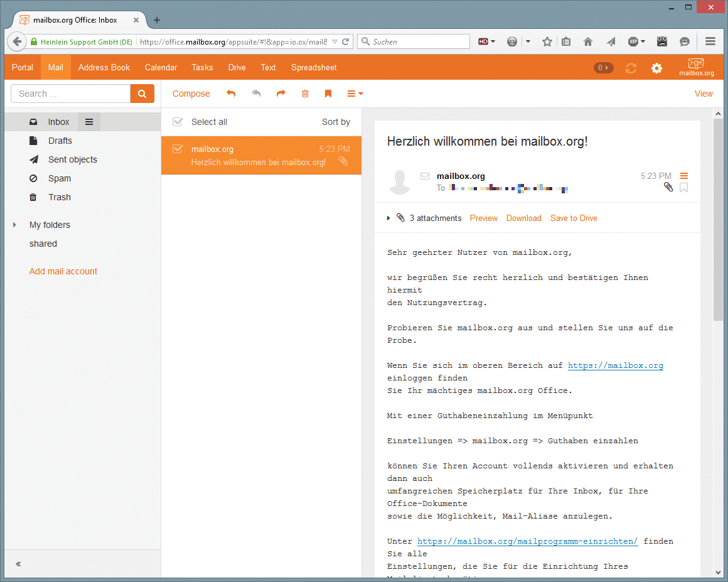This screenshot has width=728, height=582.
Task: Refresh mailbox with the circular arrows icon
Action: tap(631, 68)
